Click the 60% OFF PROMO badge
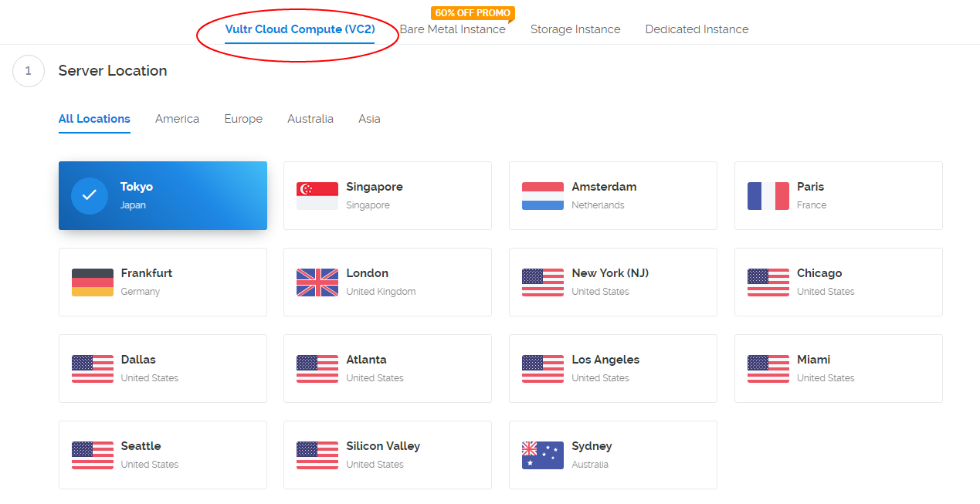 coord(473,13)
